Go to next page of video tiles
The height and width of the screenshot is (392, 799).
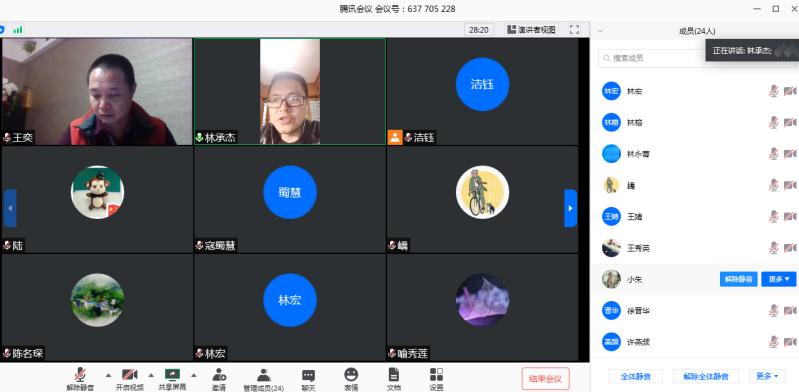570,208
